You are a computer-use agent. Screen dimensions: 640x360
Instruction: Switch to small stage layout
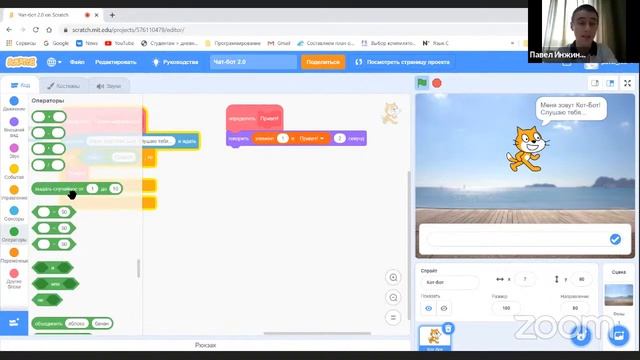pos(595,83)
